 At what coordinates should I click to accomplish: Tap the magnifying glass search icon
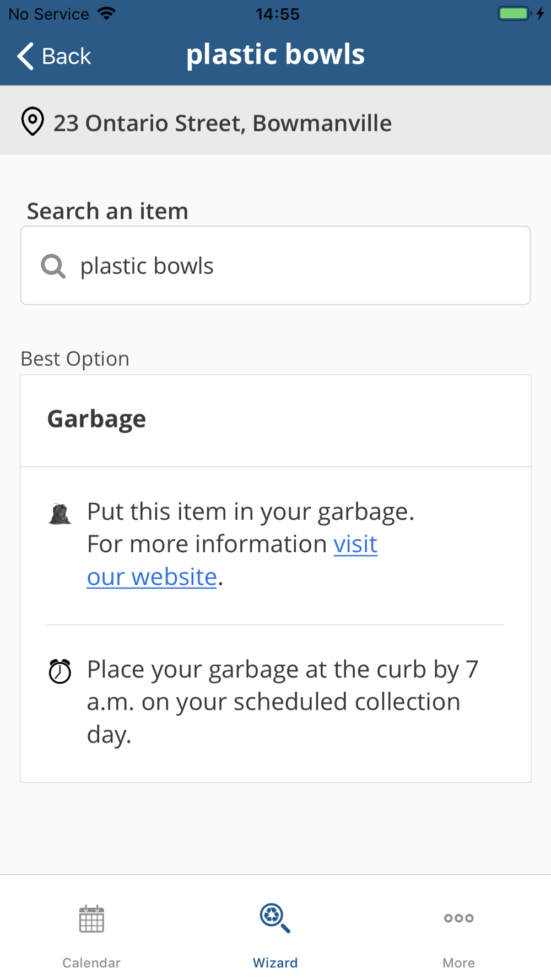[53, 266]
